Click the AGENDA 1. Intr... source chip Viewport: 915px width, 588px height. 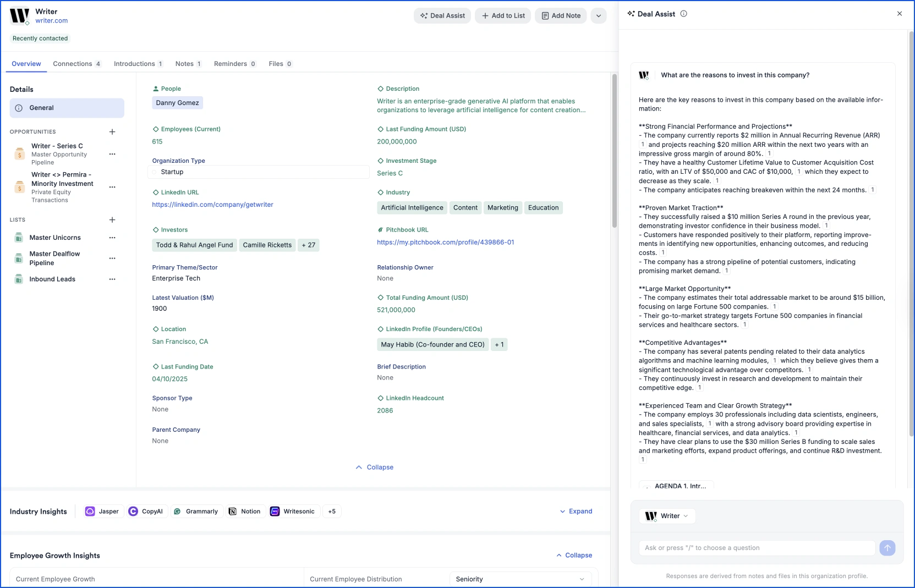[x=676, y=485]
